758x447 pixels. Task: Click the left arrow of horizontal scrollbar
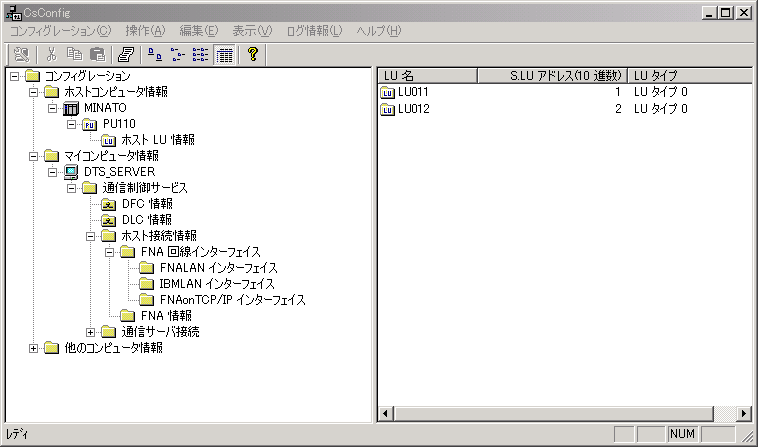coord(385,414)
